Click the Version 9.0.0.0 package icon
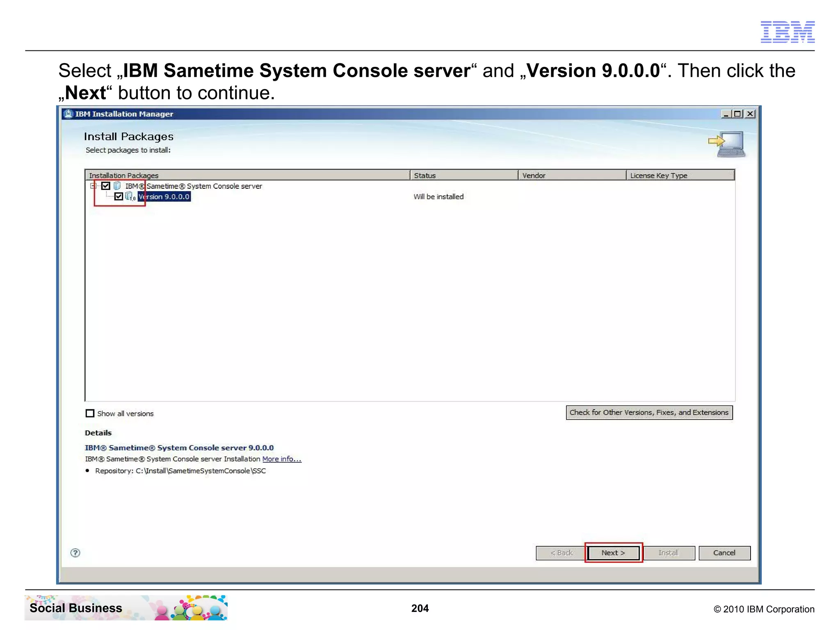Image resolution: width=840 pixels, height=630 pixels. 130,196
